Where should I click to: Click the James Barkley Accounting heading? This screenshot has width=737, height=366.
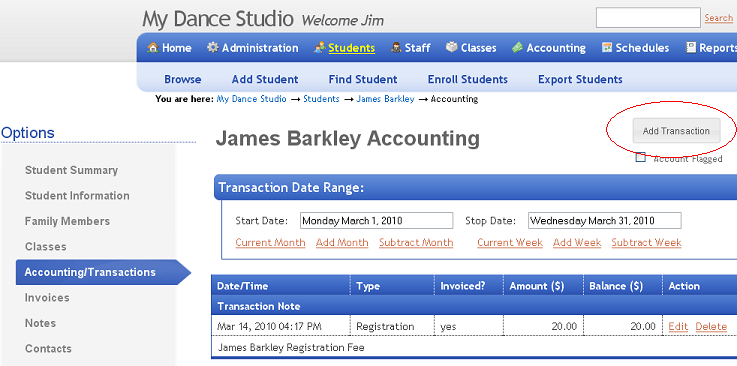click(348, 139)
